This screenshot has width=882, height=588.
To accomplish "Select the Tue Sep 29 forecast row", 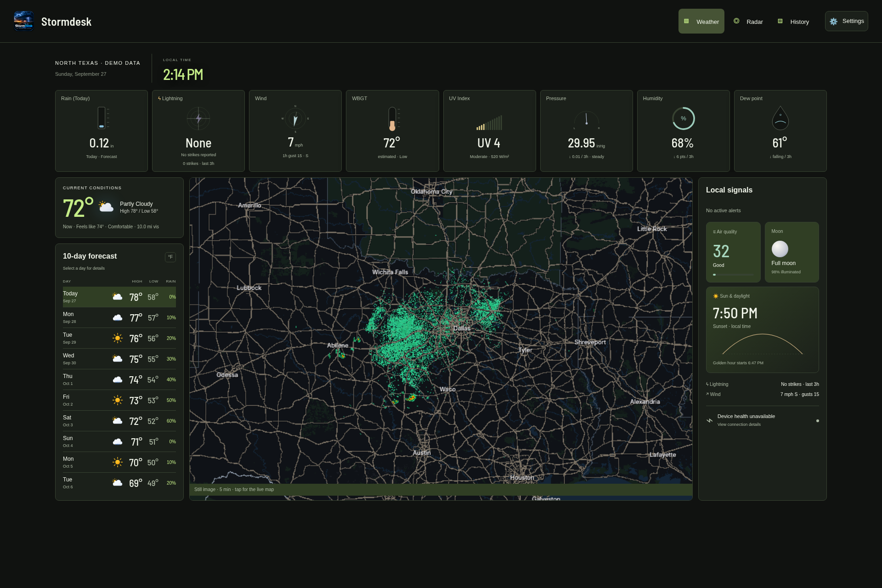I will pyautogui.click(x=119, y=338).
